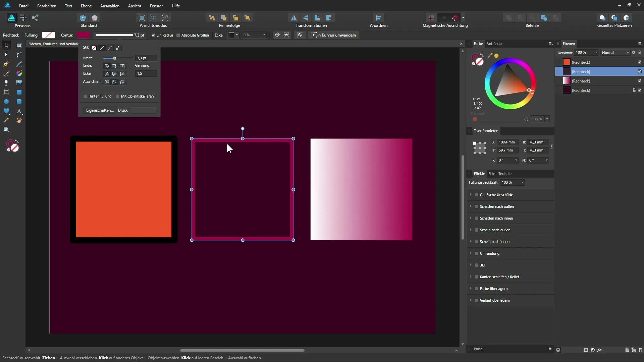Viewport: 644px width, 362px height.
Task: Click the flip horizontal transformation icon
Action: (x=294, y=18)
